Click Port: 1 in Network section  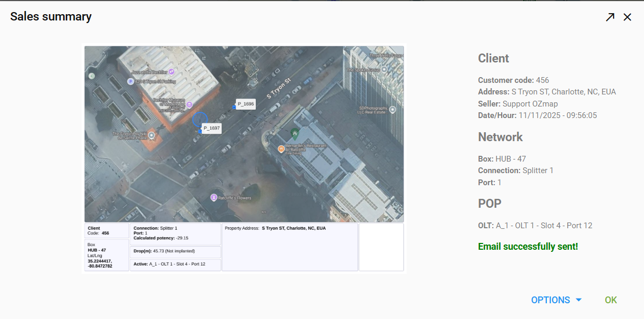490,183
